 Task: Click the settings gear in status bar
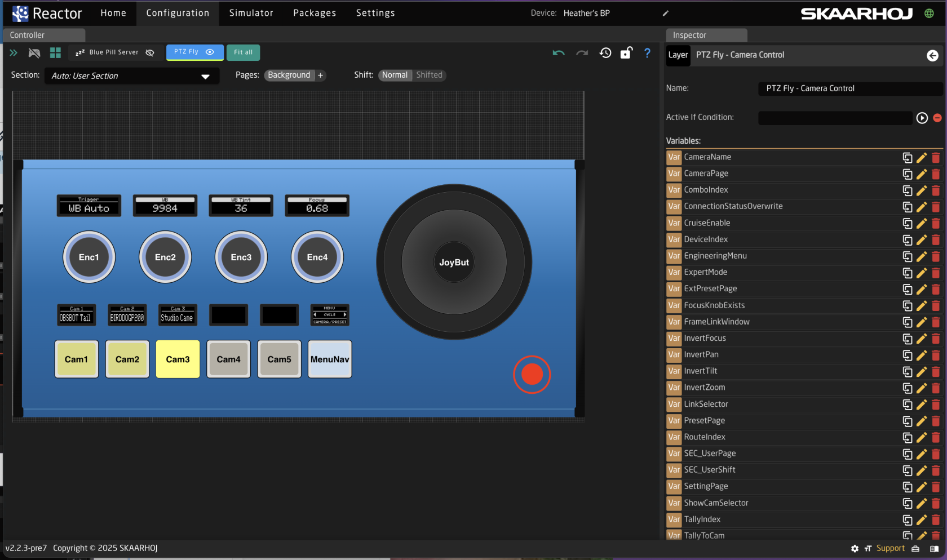855,549
